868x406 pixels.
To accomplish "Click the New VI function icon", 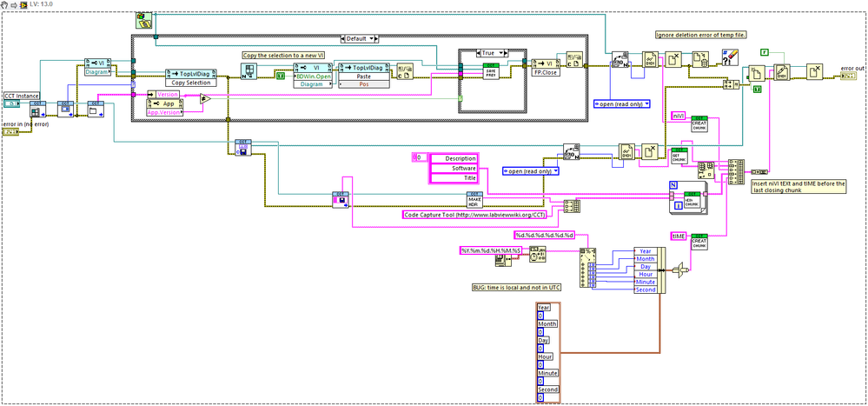I will click(x=249, y=71).
